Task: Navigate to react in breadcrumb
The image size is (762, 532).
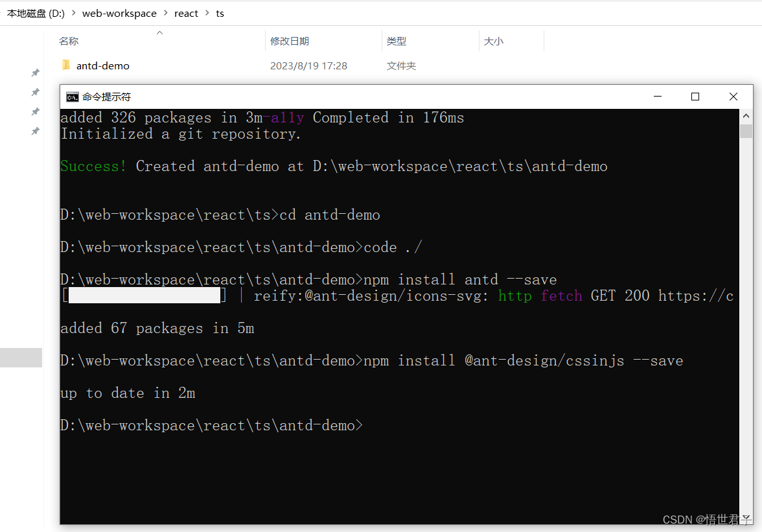Action: click(x=186, y=14)
